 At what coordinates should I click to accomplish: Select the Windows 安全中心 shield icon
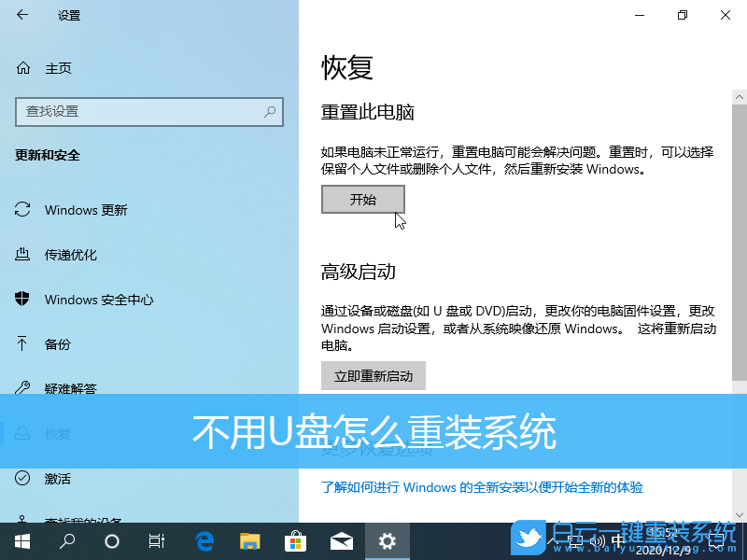[21, 299]
